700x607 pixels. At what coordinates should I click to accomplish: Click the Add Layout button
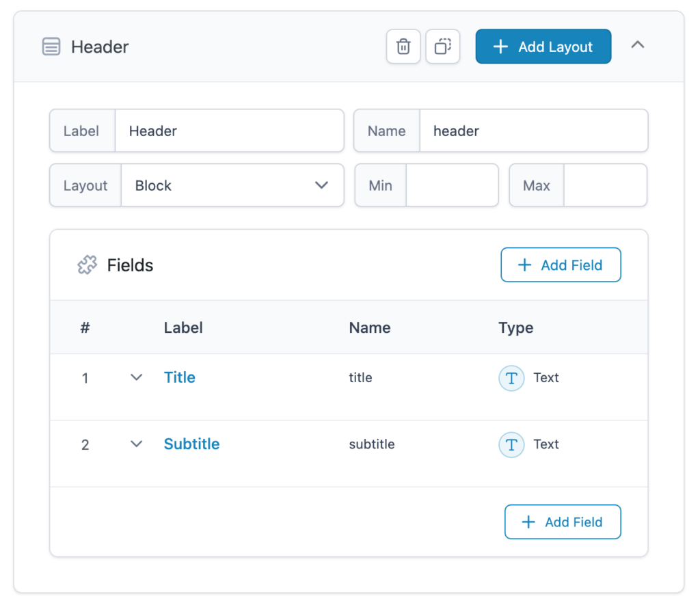543,46
